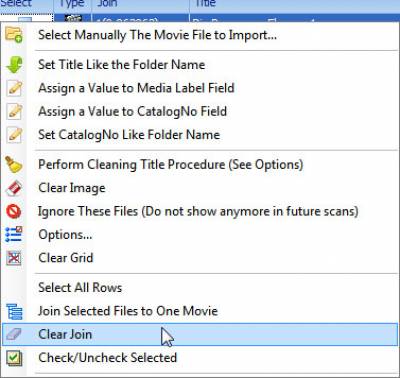Click the red prohibited icon for Ignore Files
Image resolution: width=400 pixels, height=378 pixels.
(14, 211)
